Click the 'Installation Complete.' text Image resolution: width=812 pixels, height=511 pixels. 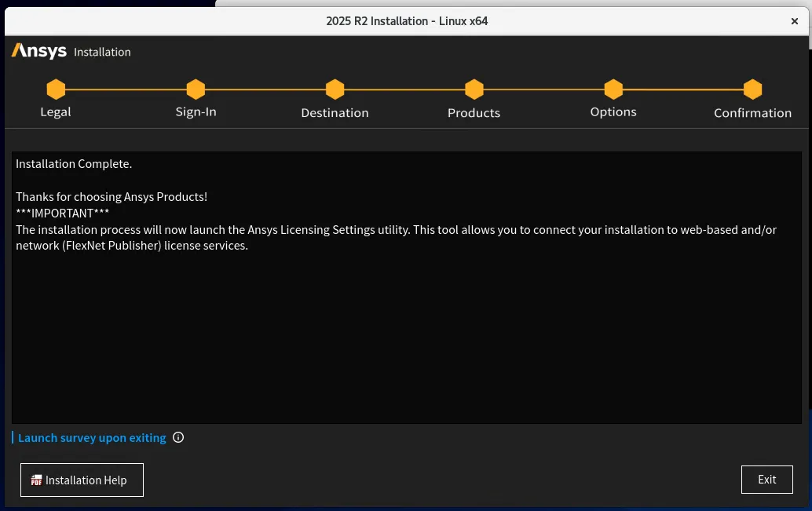pos(74,164)
